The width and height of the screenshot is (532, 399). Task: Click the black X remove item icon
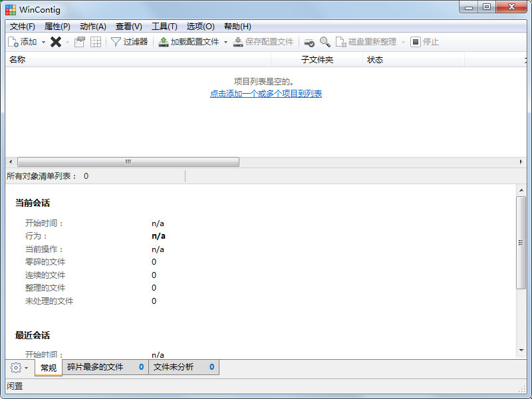click(56, 41)
